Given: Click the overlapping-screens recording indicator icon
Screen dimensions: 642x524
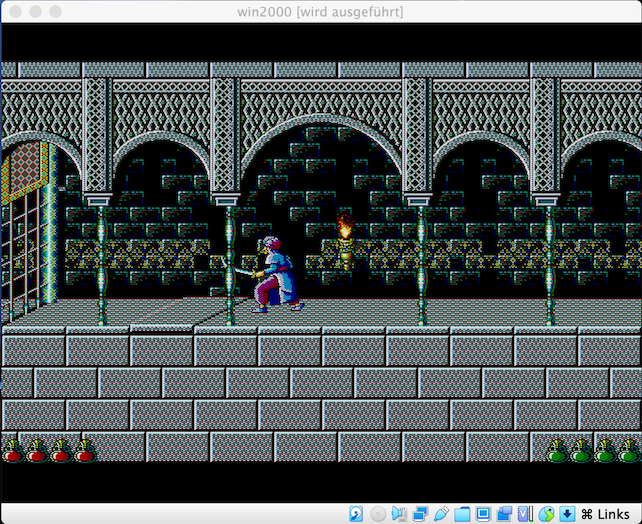Looking at the screenshot, I should tap(504, 514).
